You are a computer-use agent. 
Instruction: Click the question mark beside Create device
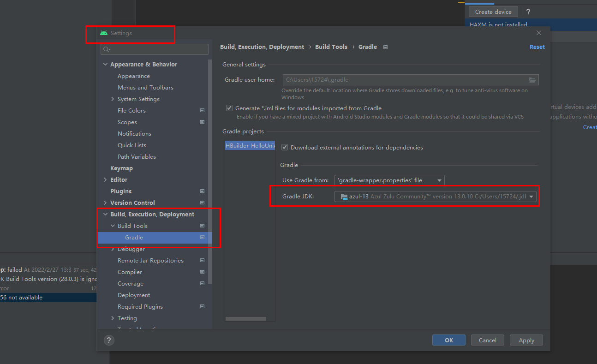point(528,12)
